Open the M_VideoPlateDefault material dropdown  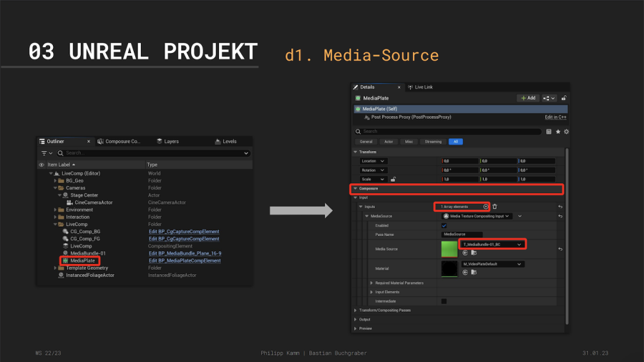coord(519,264)
